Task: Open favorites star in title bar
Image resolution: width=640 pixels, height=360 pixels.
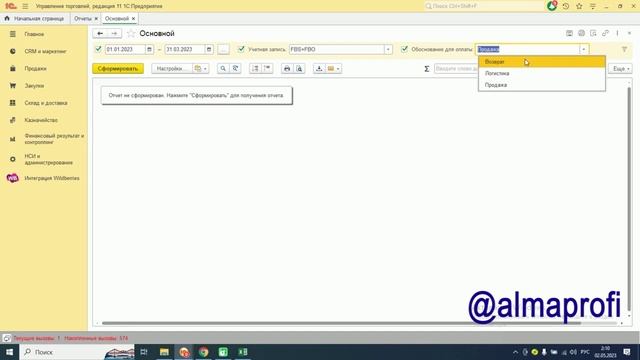Action: 579,6
